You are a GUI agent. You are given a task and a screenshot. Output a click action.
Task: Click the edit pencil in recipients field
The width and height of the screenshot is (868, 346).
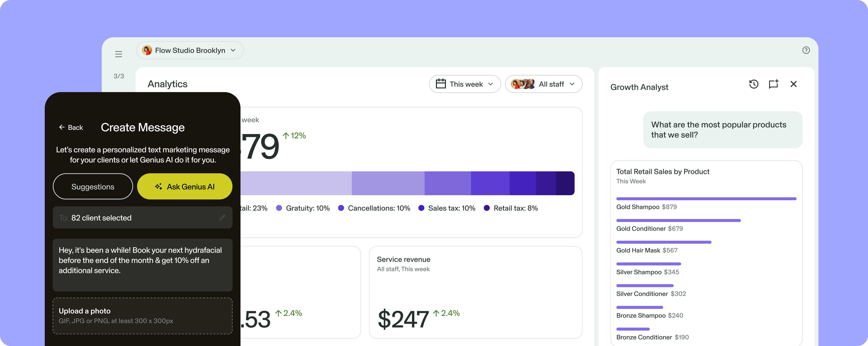[x=222, y=218]
